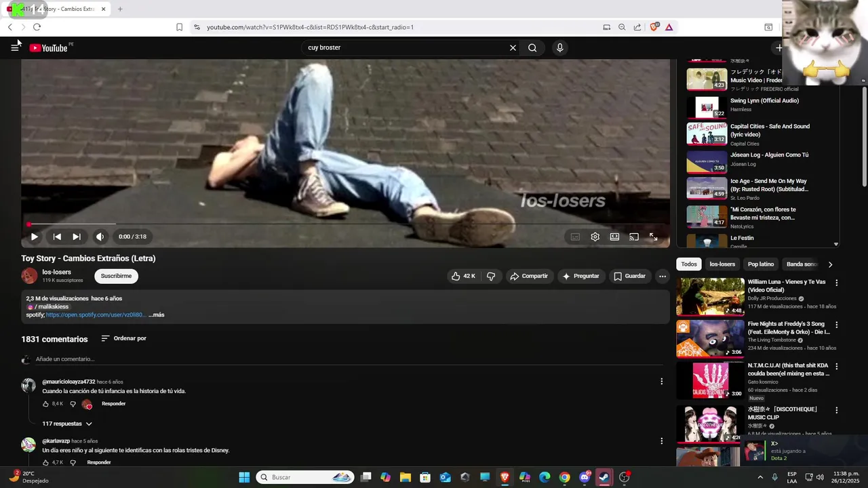
Task: Open the player settings gear
Action: coord(595,237)
